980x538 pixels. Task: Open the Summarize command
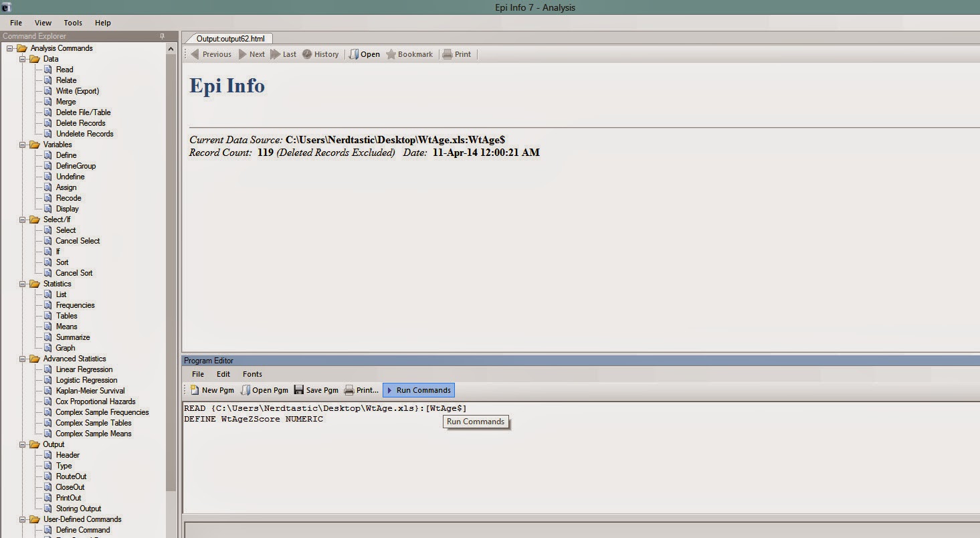point(73,337)
